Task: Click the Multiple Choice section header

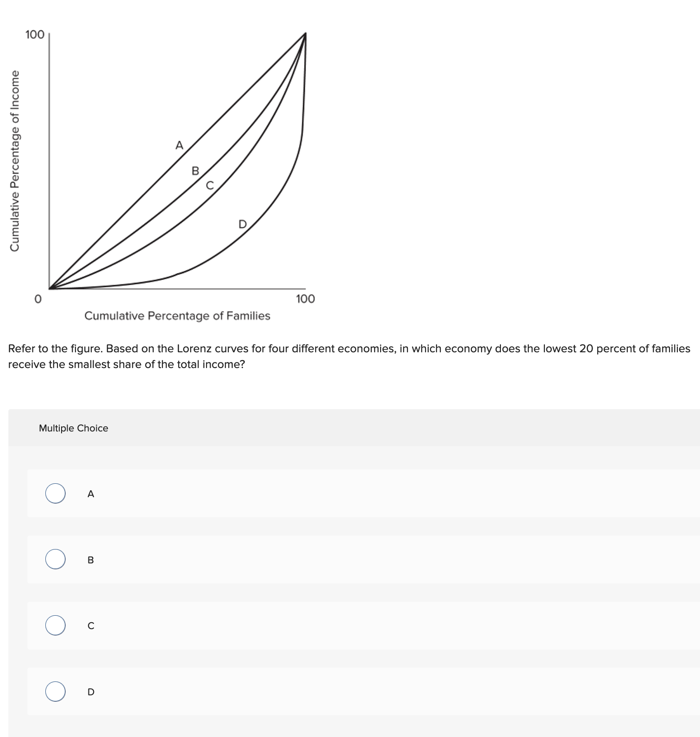Action: [73, 428]
